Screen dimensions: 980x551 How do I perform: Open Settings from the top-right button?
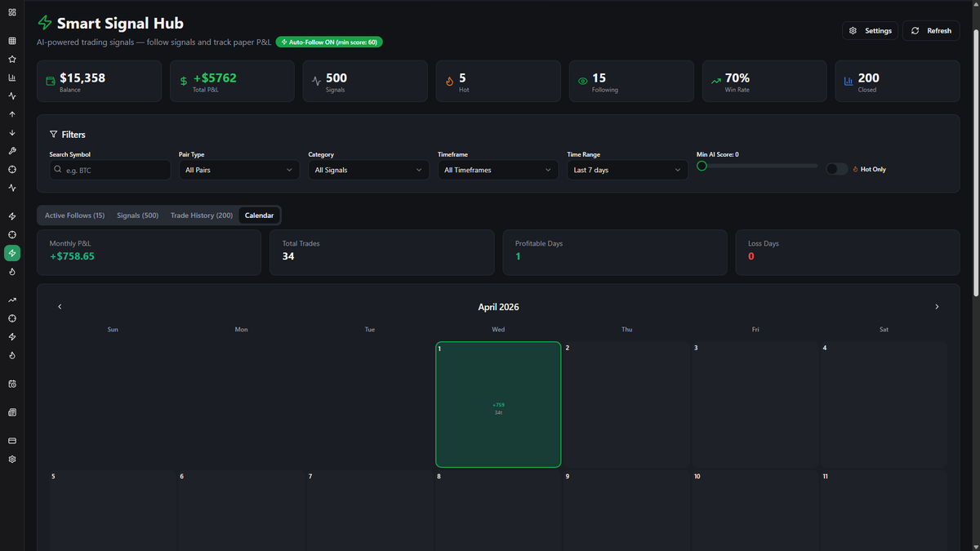[x=870, y=31]
